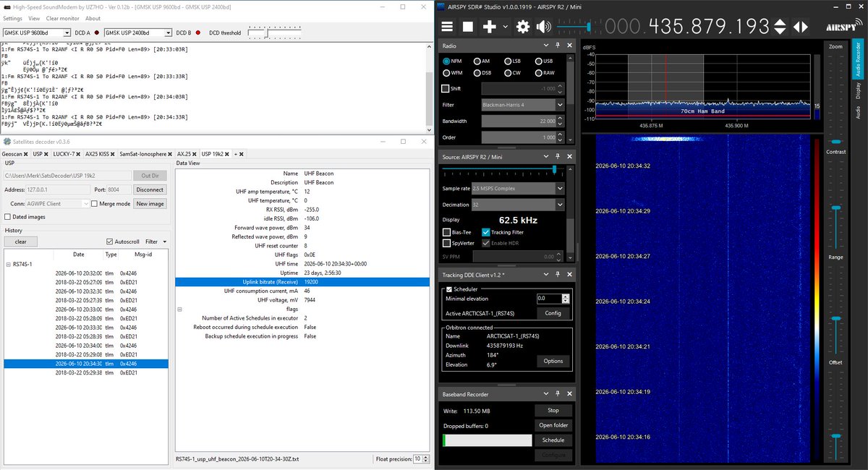The image size is (868, 470).
Task: Select NFM demodulation mode
Action: tap(446, 61)
